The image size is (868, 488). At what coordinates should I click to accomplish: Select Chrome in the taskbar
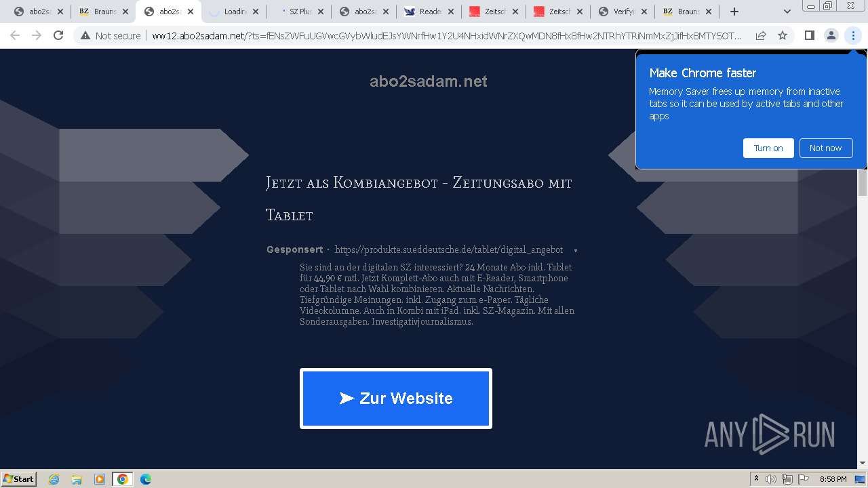tap(123, 479)
